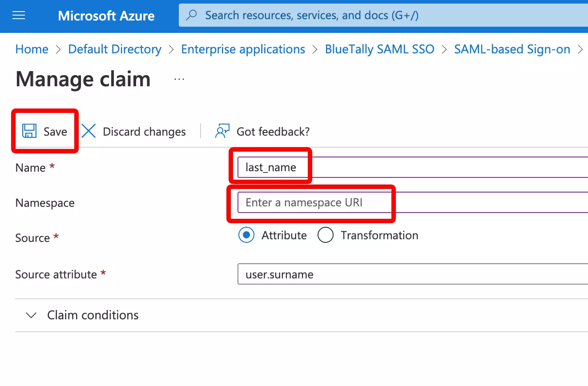Click the Microsoft Azure logo text
The width and height of the screenshot is (588, 386).
tap(106, 16)
